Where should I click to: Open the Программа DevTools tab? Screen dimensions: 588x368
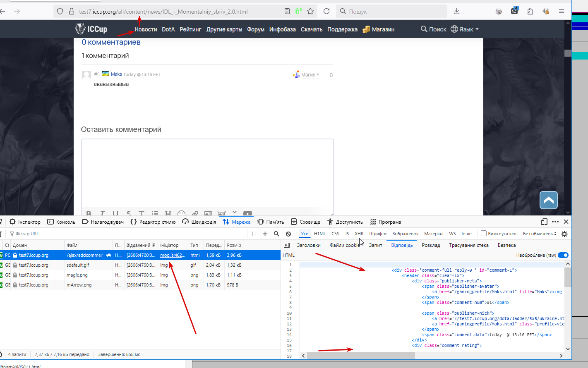(x=385, y=222)
